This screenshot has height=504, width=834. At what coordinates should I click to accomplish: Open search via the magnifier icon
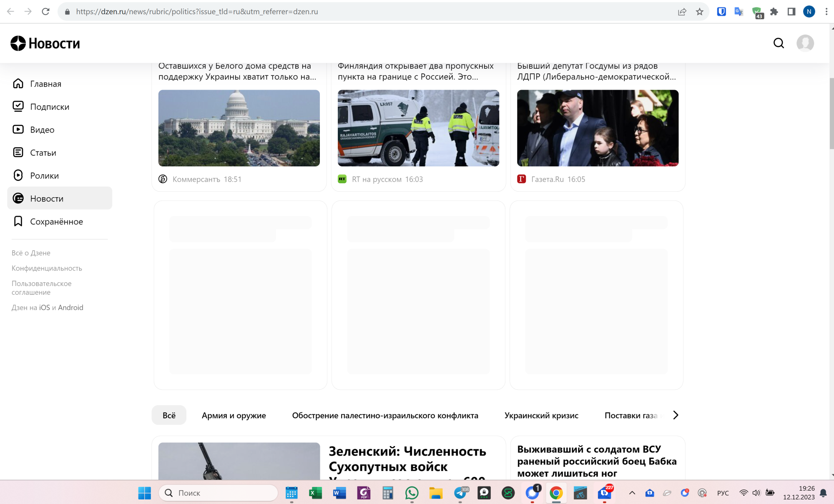pyautogui.click(x=778, y=43)
